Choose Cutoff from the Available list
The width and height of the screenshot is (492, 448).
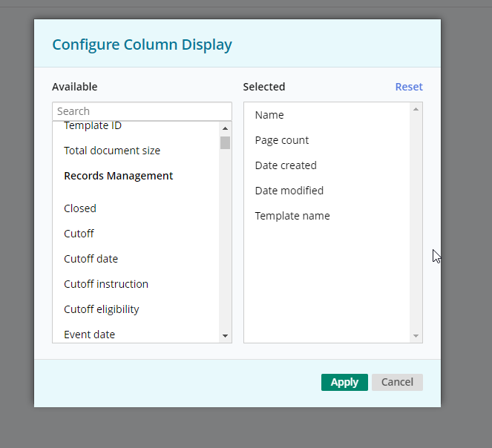click(79, 234)
